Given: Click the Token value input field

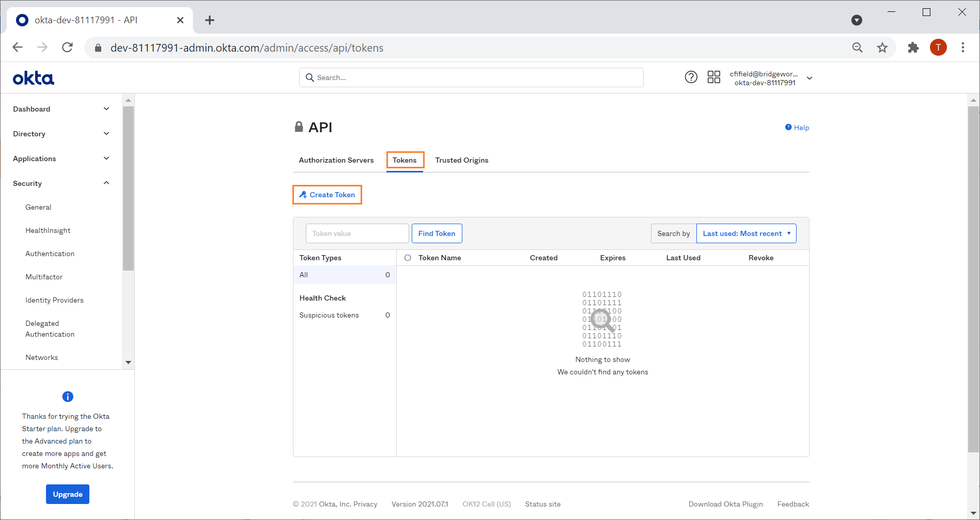Looking at the screenshot, I should click(x=357, y=233).
